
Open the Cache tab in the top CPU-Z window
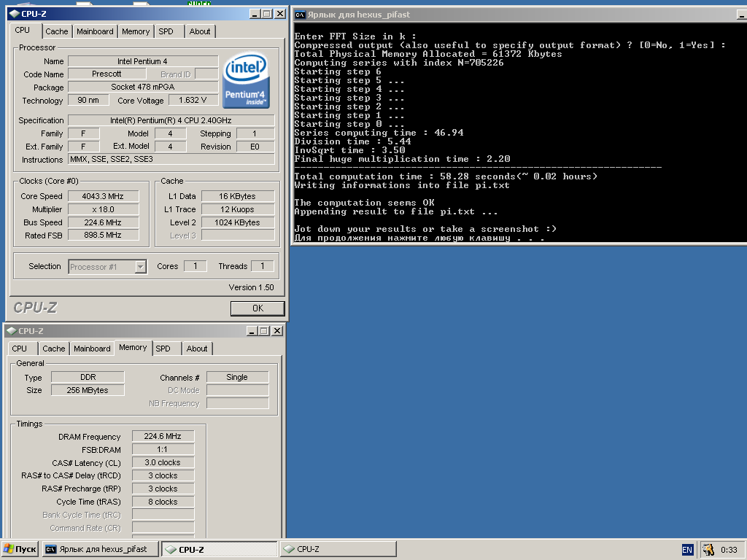tap(57, 31)
